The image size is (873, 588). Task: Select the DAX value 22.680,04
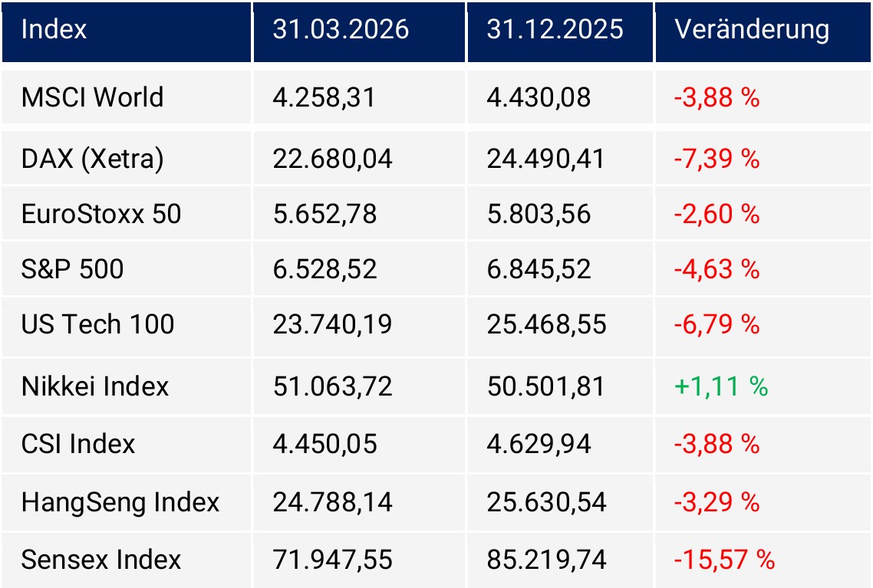click(332, 159)
